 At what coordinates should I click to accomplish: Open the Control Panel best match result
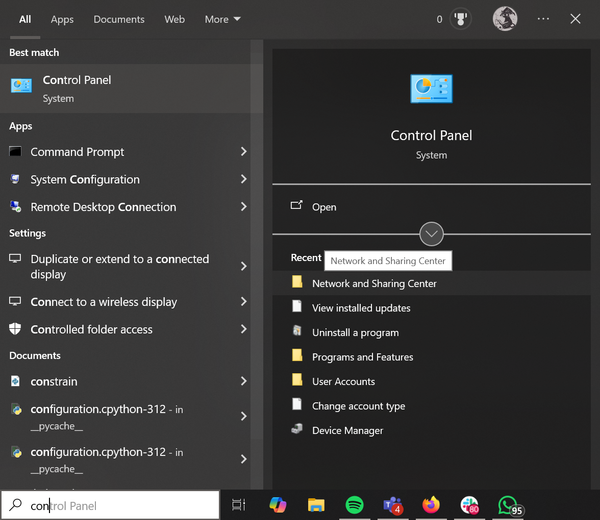click(x=126, y=88)
